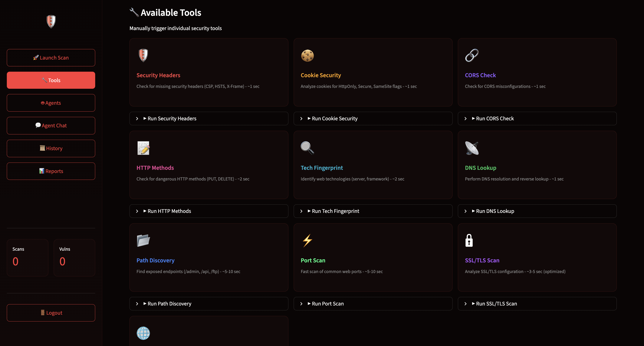Click the cookie icon on Cookie Security card
This screenshot has height=346, width=644.
click(307, 55)
